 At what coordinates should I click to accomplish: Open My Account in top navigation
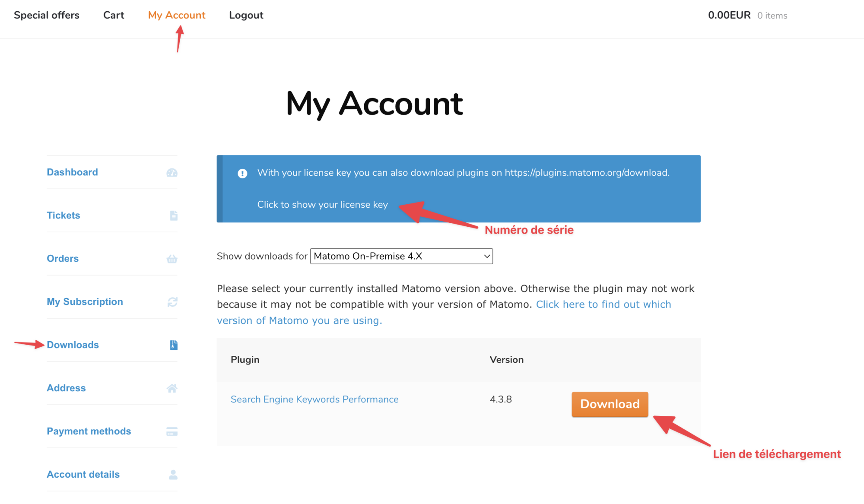[x=177, y=16]
